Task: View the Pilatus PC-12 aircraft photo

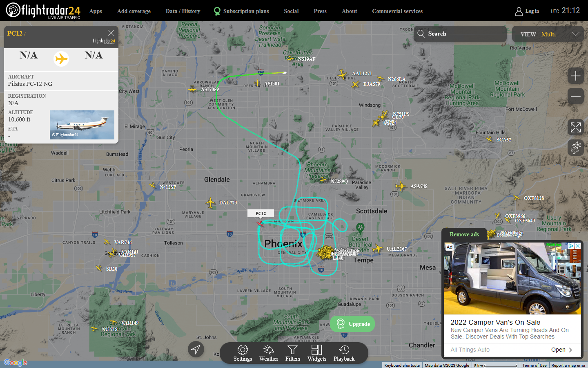Action: click(x=82, y=125)
